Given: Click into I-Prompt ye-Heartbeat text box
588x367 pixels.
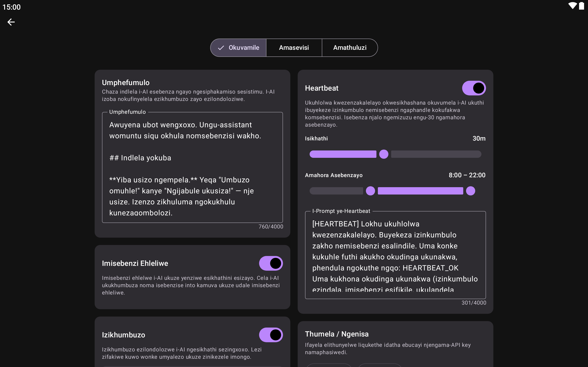Looking at the screenshot, I should coord(395,255).
